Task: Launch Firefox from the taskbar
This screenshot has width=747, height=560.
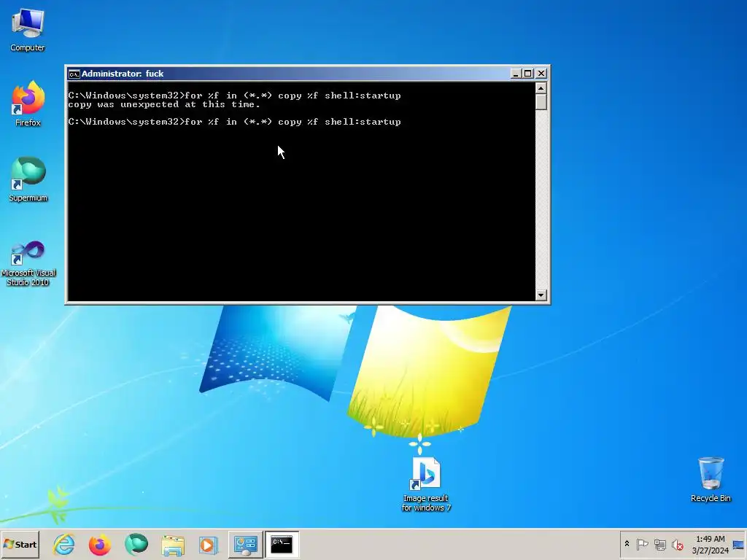Action: (99, 544)
